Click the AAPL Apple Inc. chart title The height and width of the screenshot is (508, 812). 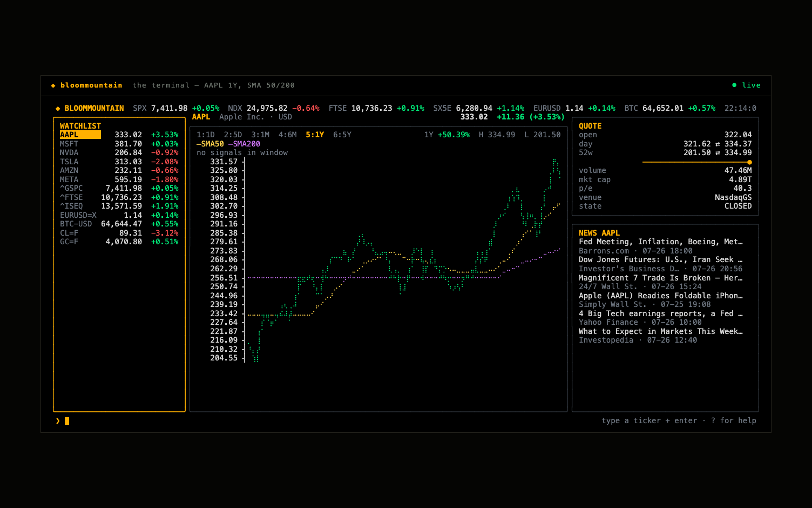[x=242, y=117]
